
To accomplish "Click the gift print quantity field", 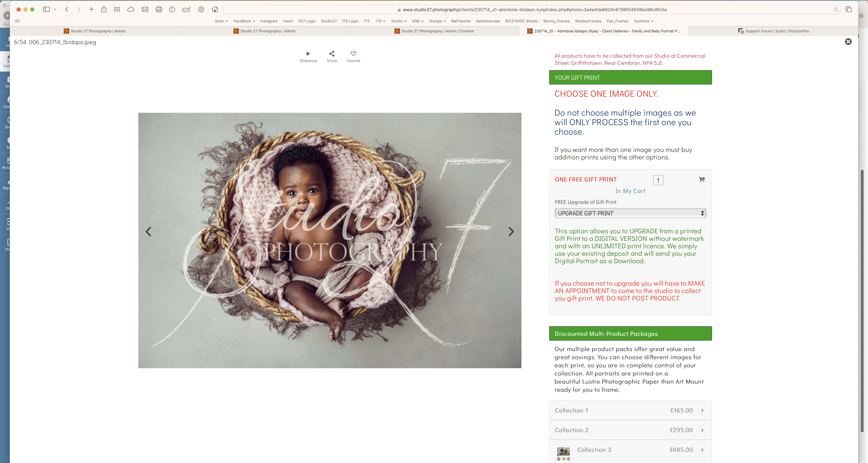I will [658, 180].
